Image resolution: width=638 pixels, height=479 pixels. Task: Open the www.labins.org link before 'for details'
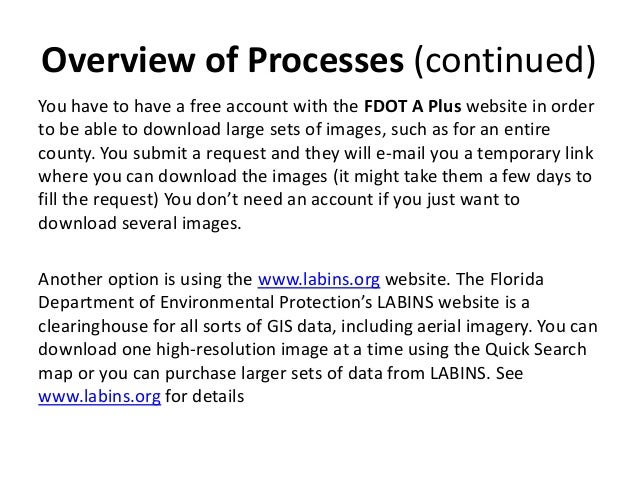99,397
